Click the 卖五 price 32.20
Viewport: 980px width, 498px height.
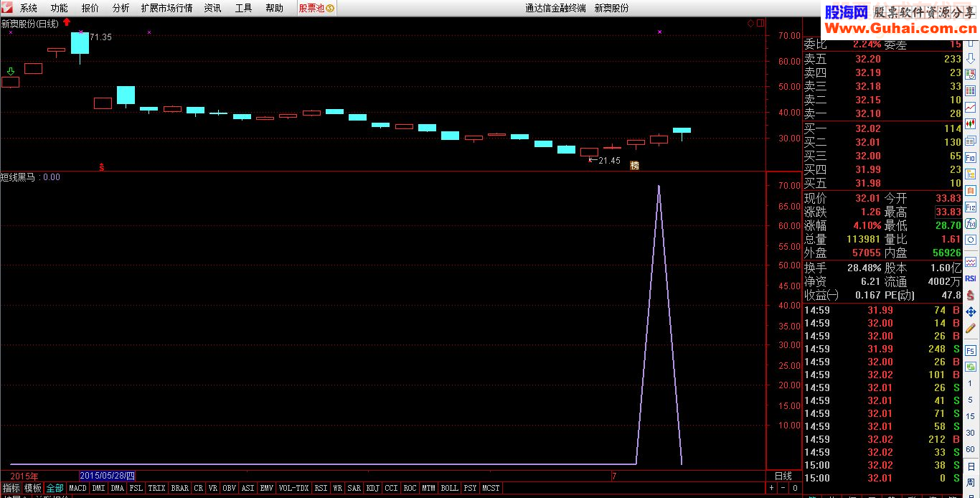click(x=868, y=59)
